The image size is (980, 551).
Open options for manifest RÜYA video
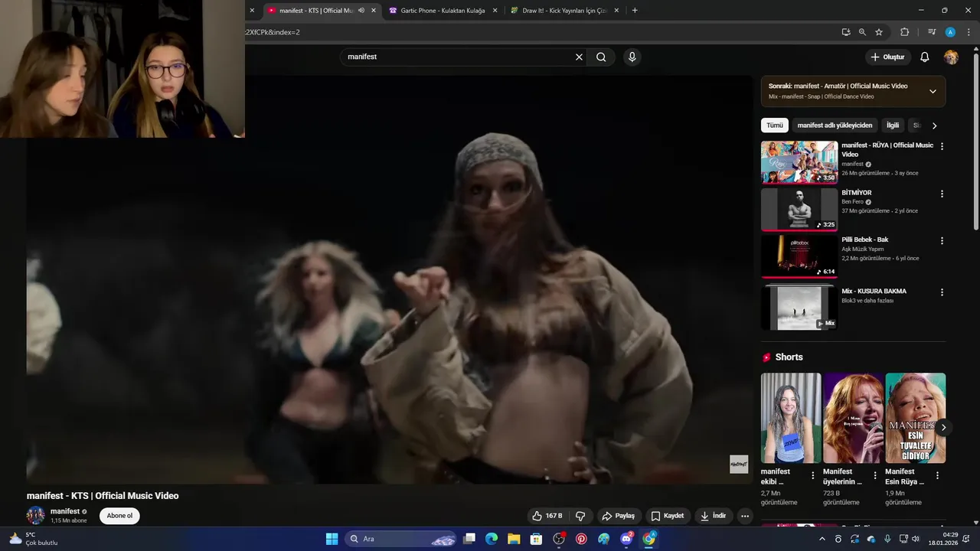click(942, 146)
